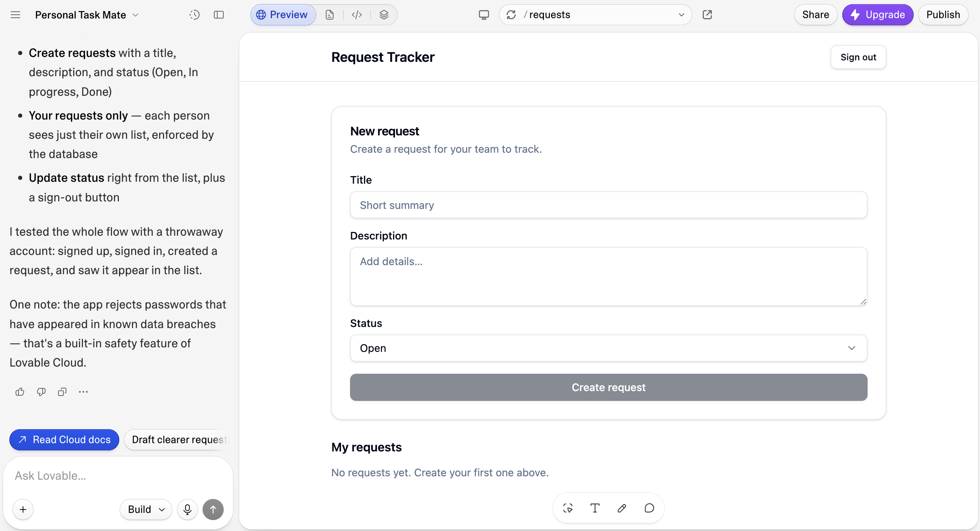The image size is (980, 531).
Task: Switch to the code view icon
Action: click(356, 15)
